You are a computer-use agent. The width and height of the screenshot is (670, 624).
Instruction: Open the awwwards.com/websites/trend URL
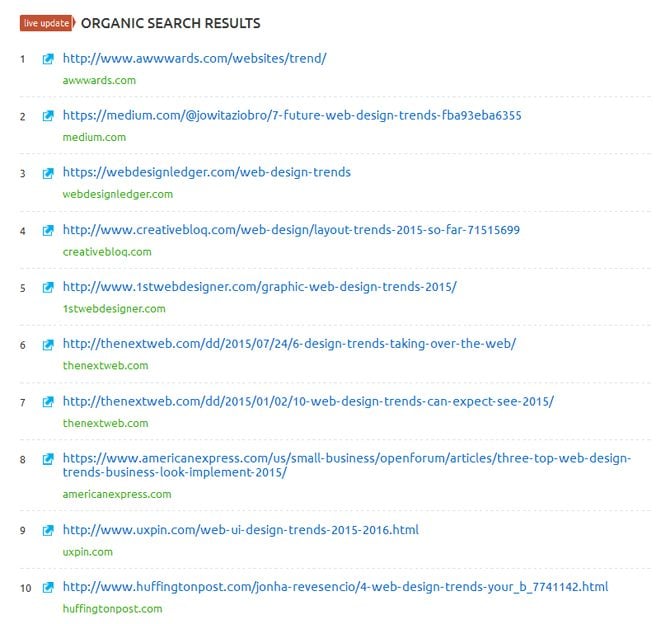click(194, 59)
